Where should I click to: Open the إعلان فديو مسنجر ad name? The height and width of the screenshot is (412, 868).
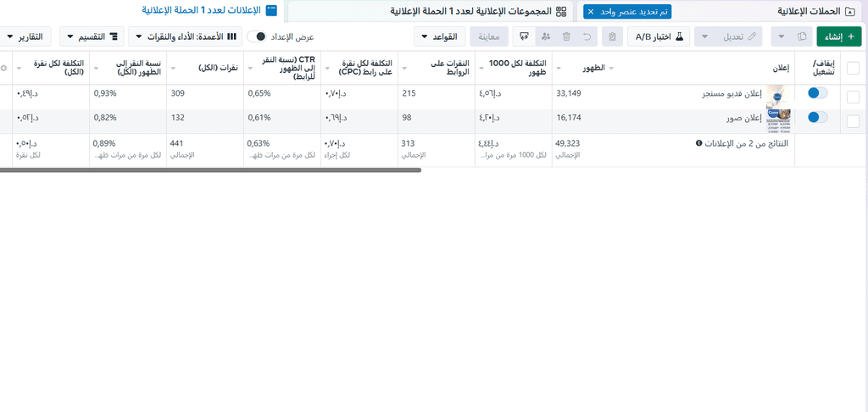click(x=732, y=93)
